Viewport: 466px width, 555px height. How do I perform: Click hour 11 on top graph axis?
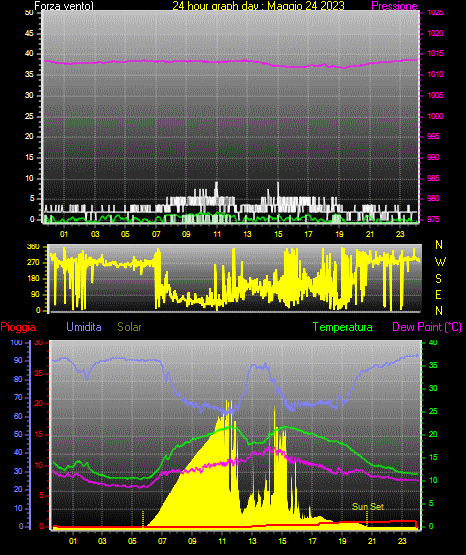pos(217,234)
